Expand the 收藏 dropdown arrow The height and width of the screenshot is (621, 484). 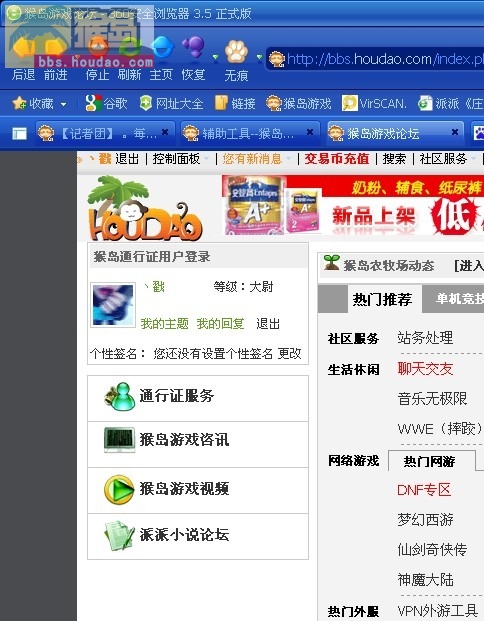pyautogui.click(x=63, y=105)
